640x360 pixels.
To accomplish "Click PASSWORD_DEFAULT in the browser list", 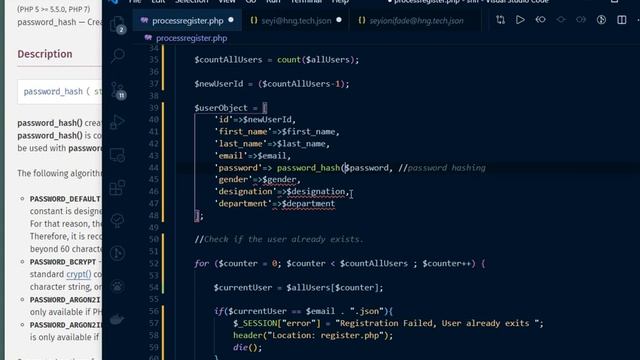I will click(x=65, y=199).
